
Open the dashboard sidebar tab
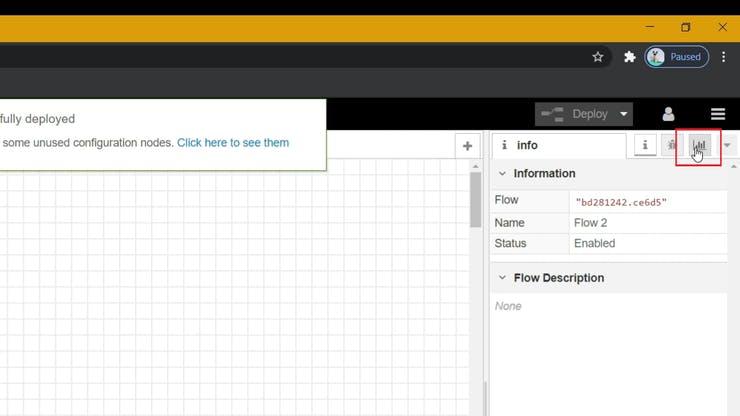(x=699, y=146)
